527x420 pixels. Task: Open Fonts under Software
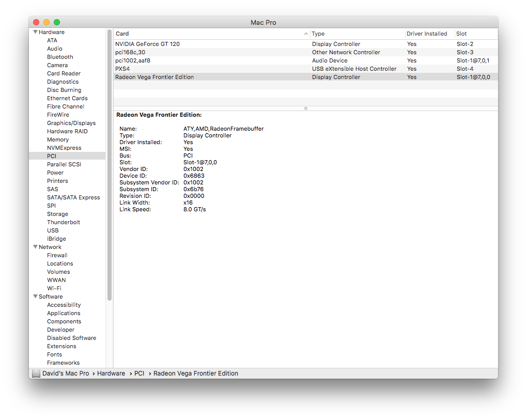point(54,354)
